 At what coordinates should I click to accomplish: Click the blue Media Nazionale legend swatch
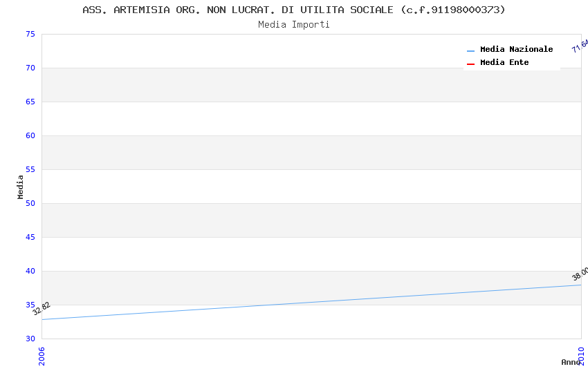(x=470, y=50)
